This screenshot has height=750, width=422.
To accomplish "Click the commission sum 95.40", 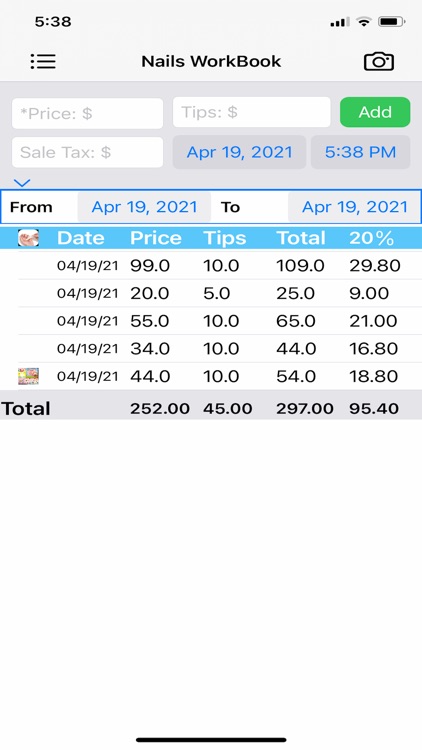I will click(x=374, y=408).
